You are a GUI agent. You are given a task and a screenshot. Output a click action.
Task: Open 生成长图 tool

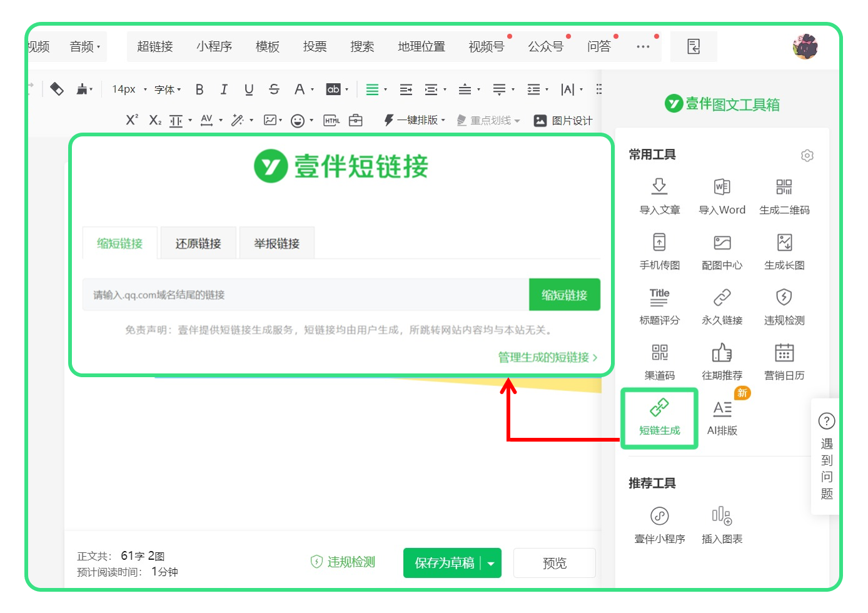point(784,251)
